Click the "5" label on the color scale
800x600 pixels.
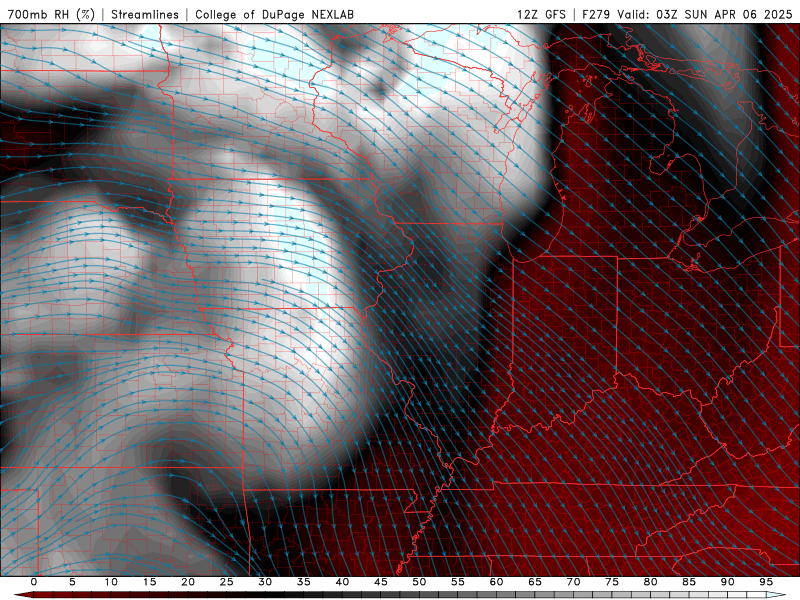72,582
